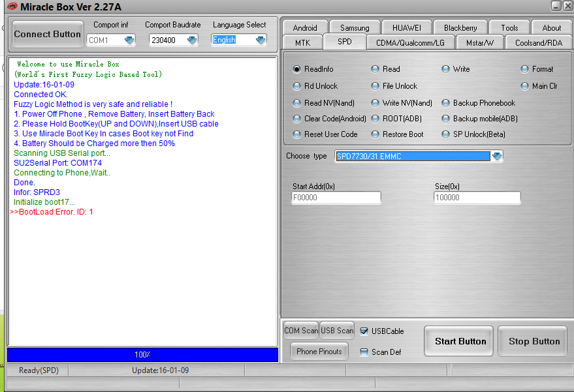Viewport: 574px width, 392px height.
Task: Click the Start Button
Action: click(x=458, y=341)
